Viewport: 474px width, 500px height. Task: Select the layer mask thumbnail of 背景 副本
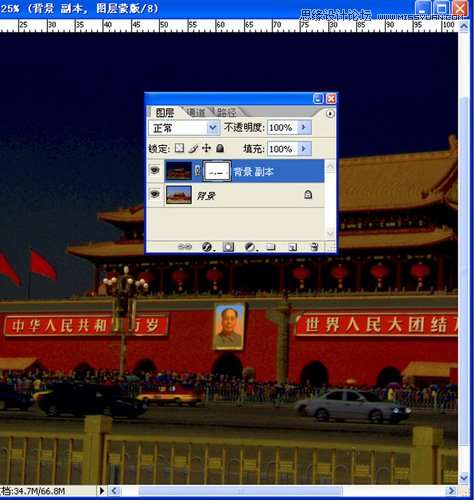click(x=217, y=171)
